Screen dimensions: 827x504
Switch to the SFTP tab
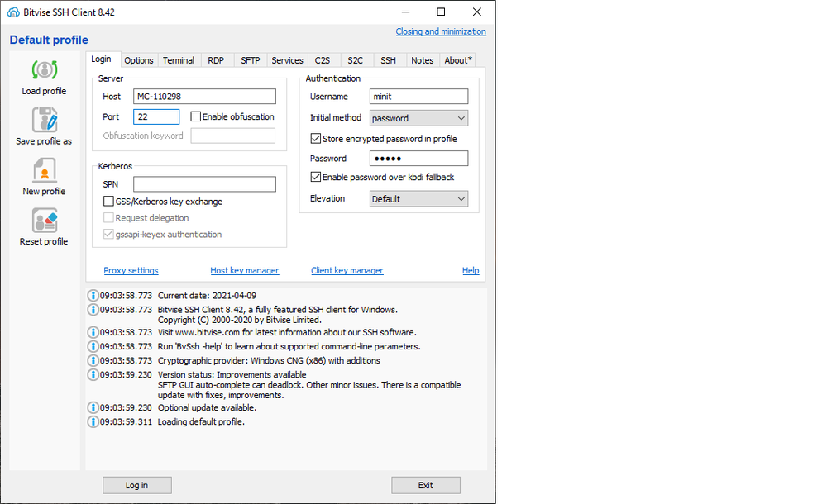(x=250, y=59)
